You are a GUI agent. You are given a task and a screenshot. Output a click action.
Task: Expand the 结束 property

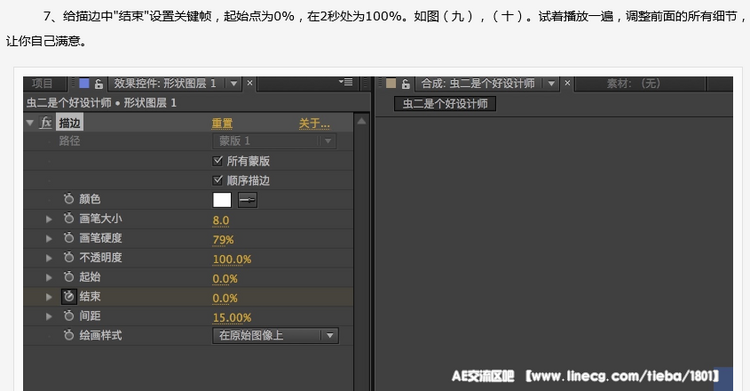click(x=49, y=297)
